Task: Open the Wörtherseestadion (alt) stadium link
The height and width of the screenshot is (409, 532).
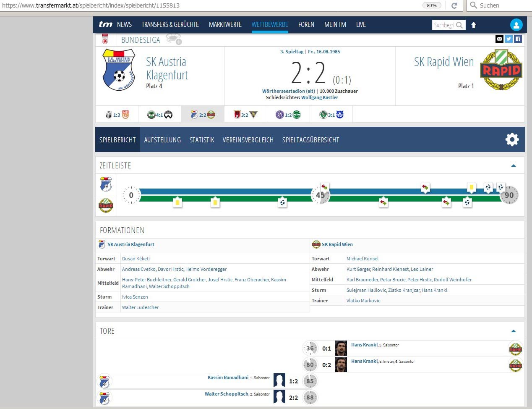Action: 289,91
